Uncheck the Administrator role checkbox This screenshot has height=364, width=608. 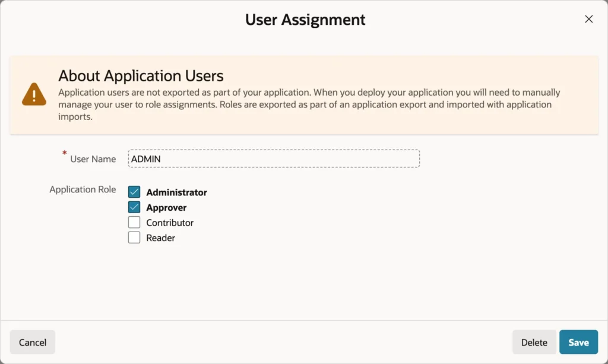134,192
